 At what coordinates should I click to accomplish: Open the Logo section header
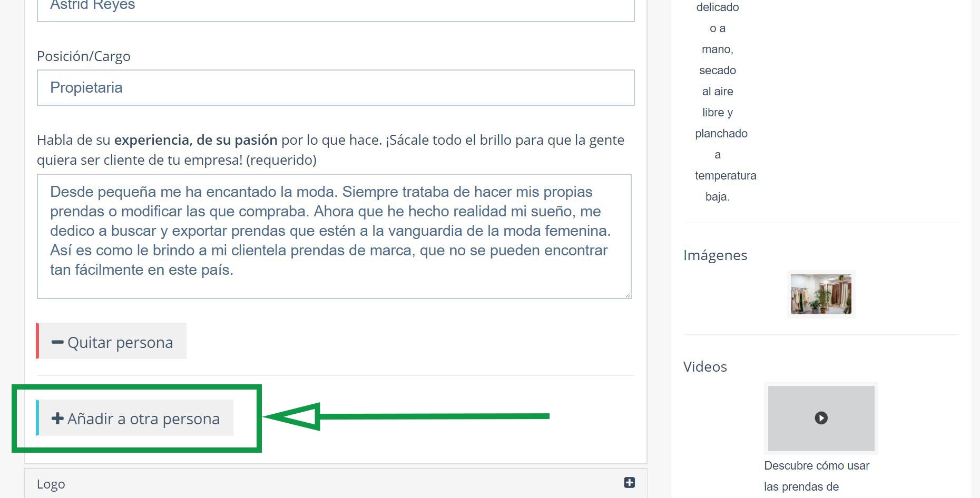(x=336, y=484)
